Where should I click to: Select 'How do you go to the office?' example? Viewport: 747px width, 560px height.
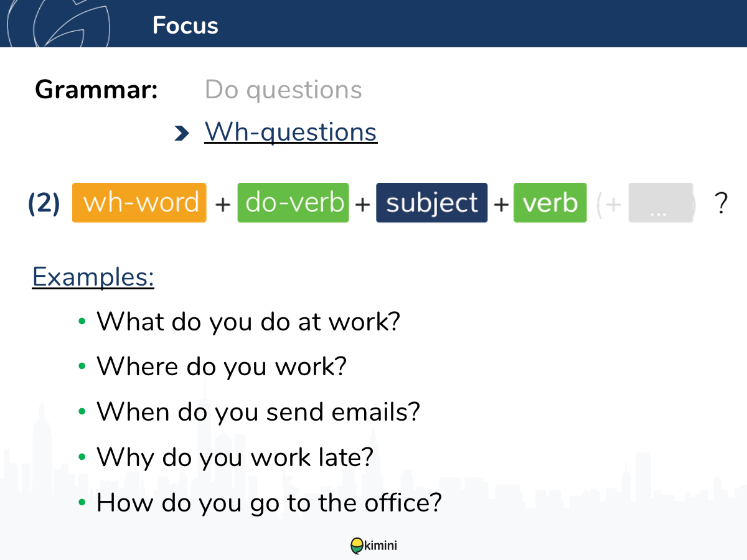[269, 502]
